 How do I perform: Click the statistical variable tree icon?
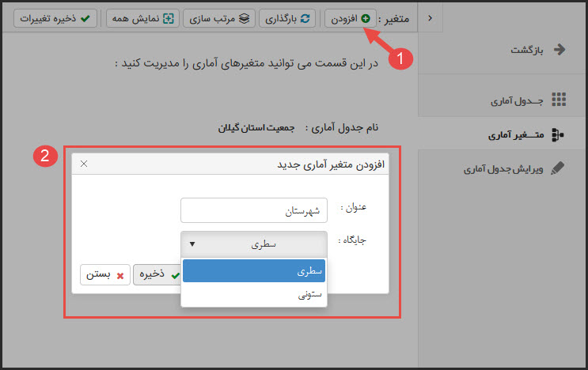(x=558, y=134)
